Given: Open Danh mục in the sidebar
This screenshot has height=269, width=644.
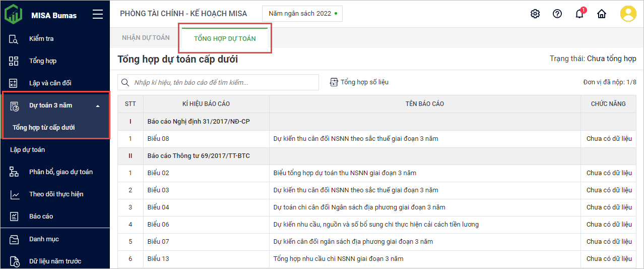Looking at the screenshot, I should (x=44, y=239).
